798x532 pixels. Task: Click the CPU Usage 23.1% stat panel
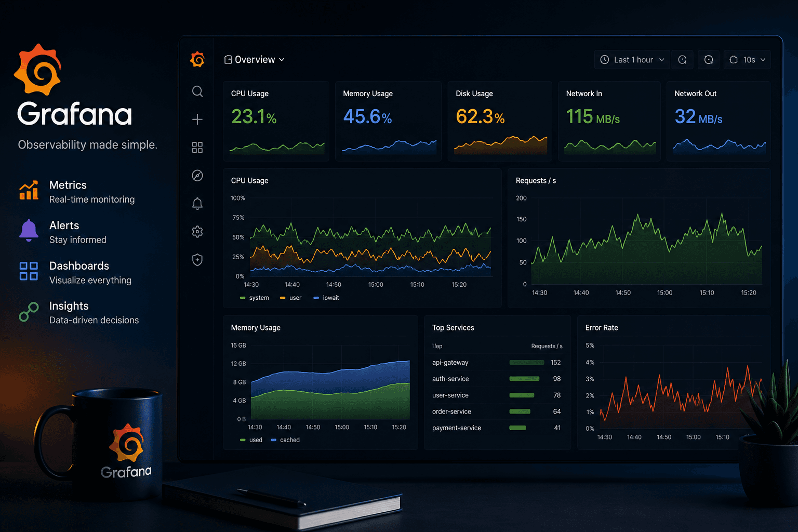point(276,121)
